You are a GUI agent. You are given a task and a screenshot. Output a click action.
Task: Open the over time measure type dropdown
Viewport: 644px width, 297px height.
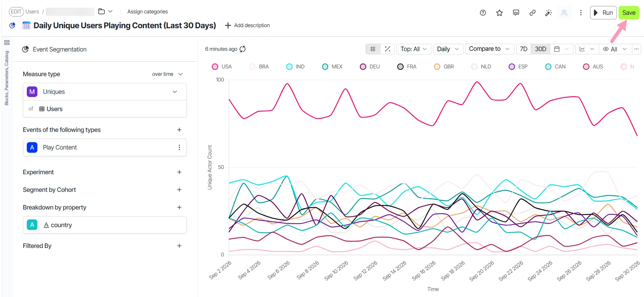point(167,74)
